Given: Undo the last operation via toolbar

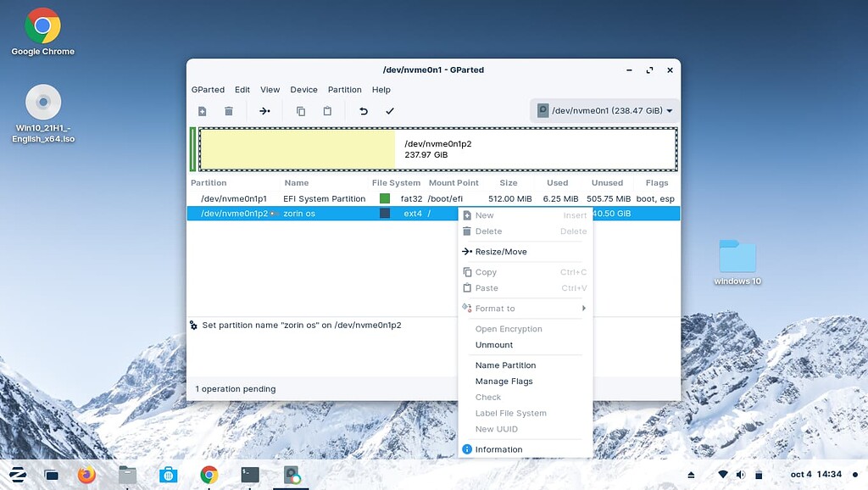Looking at the screenshot, I should pos(363,110).
